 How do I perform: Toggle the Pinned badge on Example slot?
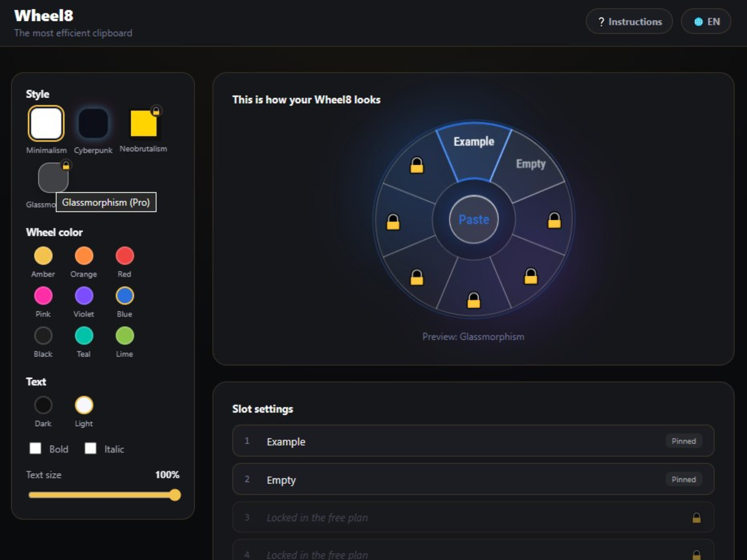tap(684, 441)
